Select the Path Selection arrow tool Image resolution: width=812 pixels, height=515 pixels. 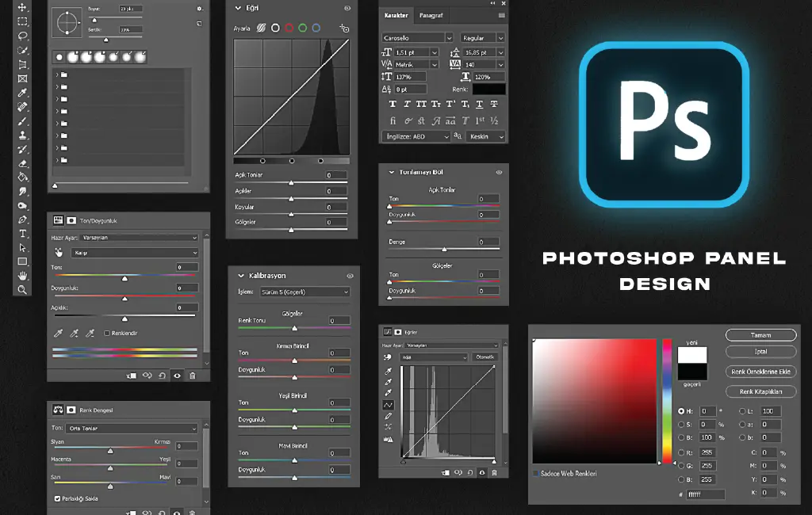tap(22, 247)
